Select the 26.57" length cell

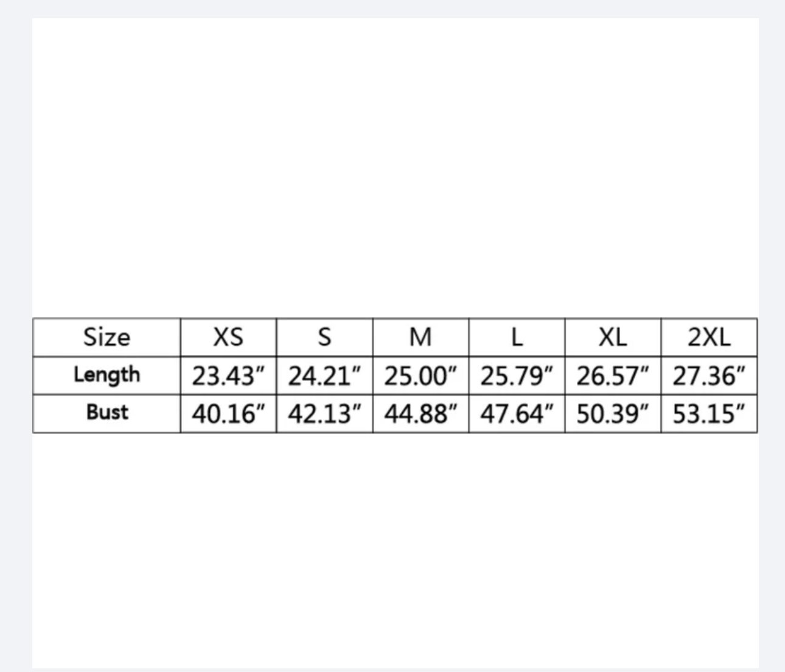(613, 376)
